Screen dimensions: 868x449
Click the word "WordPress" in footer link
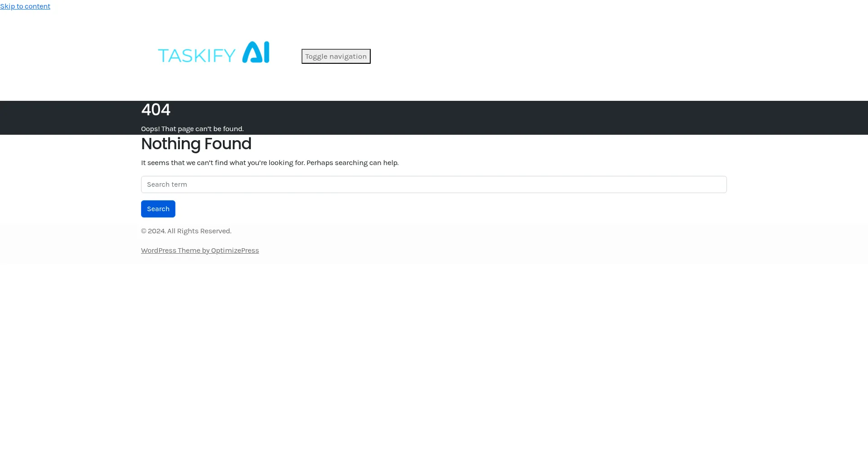pyautogui.click(x=159, y=250)
